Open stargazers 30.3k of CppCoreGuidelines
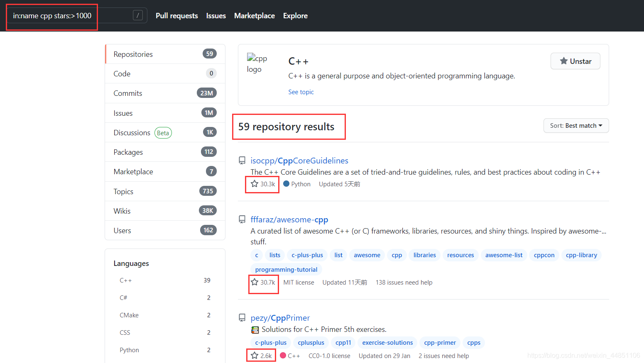Viewport: 644px width, 363px height. [263, 184]
